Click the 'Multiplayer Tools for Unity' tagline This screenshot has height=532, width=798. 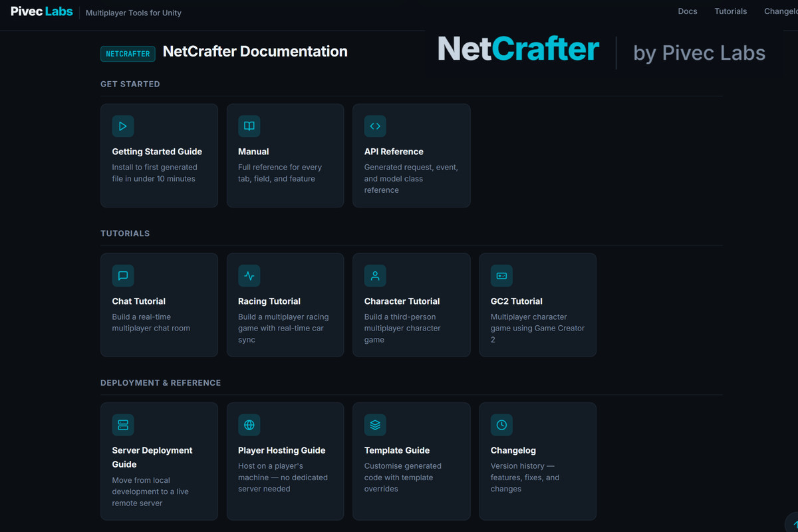pos(134,13)
